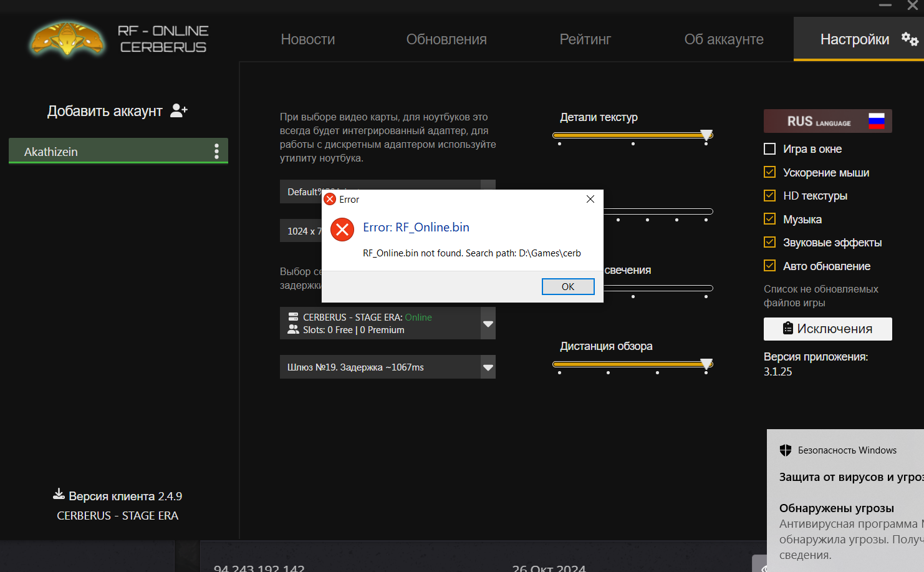Expand the CERBERUS STAGE ERA server dropdown

tap(488, 323)
